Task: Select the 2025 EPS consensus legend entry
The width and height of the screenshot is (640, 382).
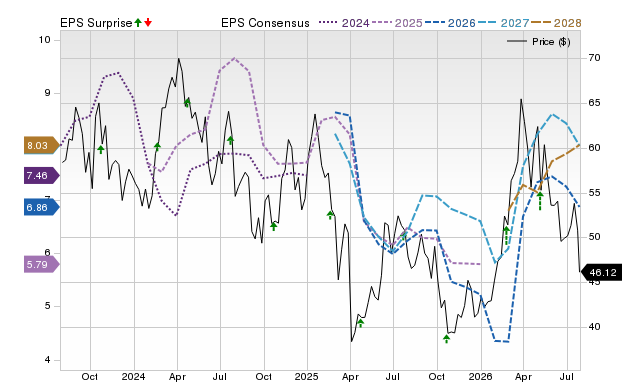Action: pos(397,23)
